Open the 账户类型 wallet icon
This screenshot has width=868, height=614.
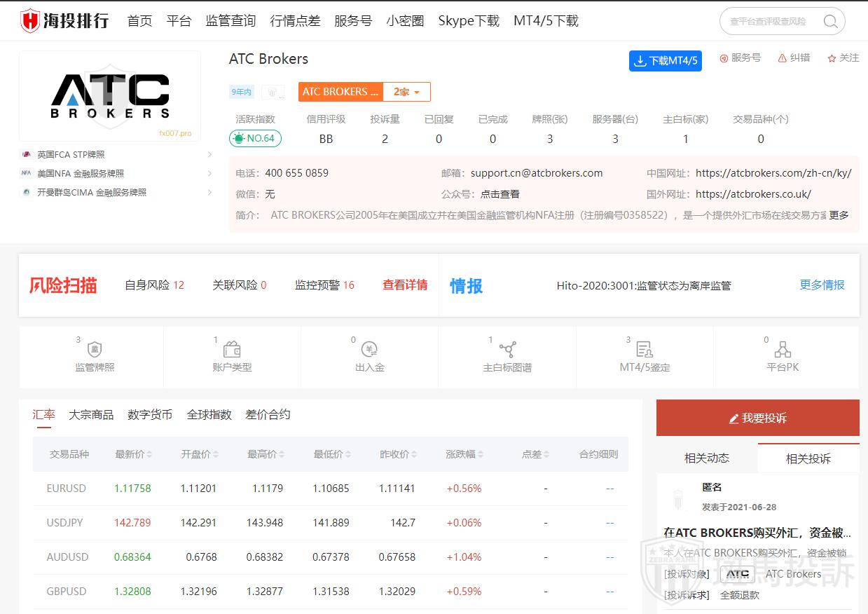(232, 349)
